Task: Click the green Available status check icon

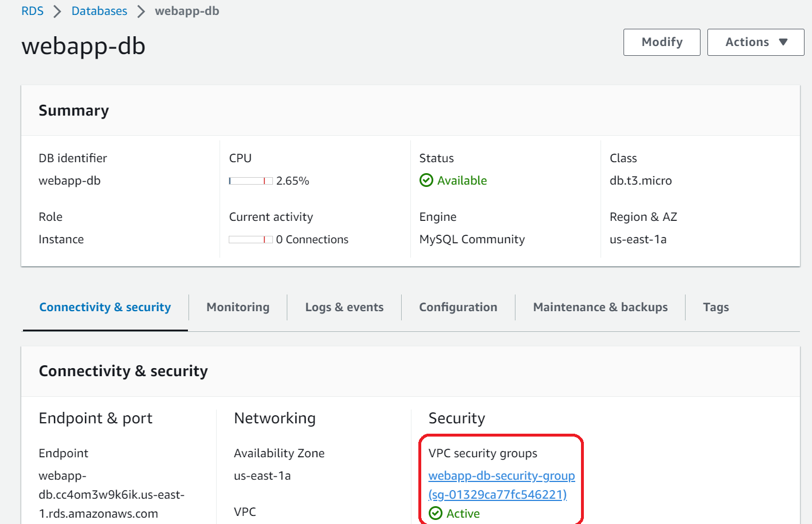Action: click(x=426, y=181)
